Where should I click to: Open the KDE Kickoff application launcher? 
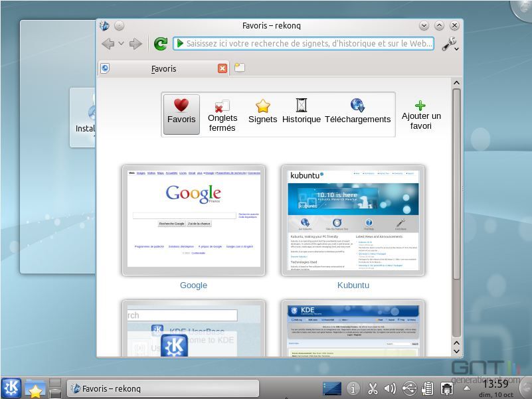coord(11,388)
